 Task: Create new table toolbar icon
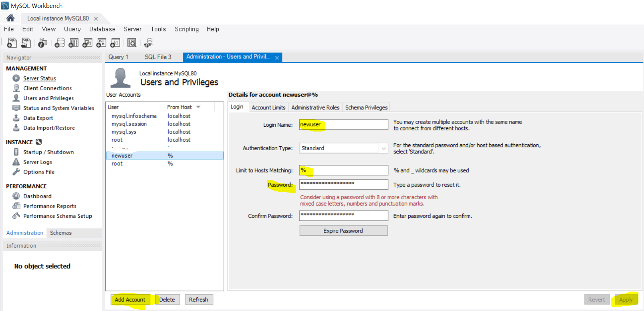73,42
